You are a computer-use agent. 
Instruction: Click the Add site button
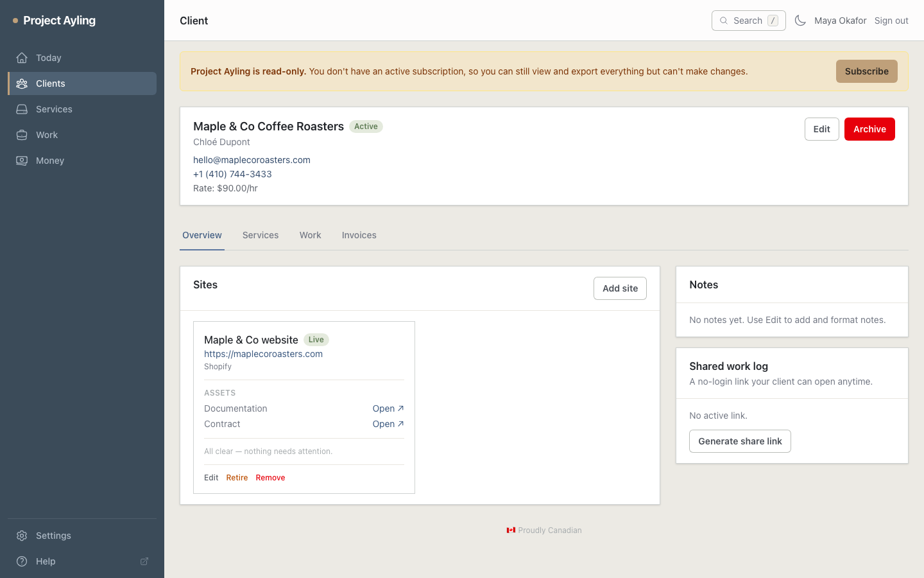pos(620,288)
